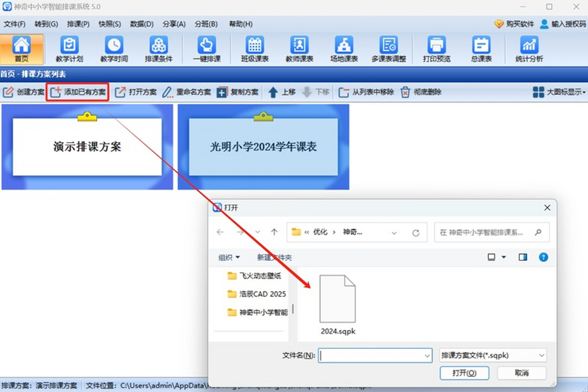Close the 打开 dialog

click(x=547, y=208)
